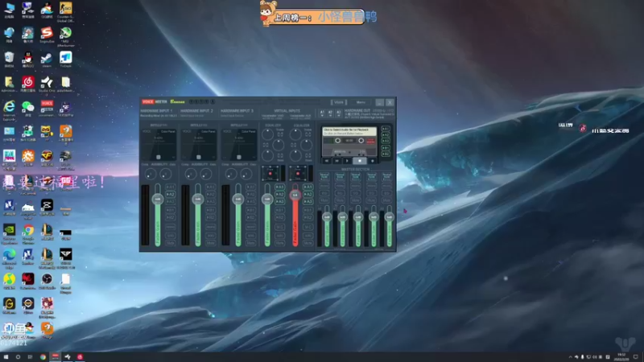The image size is (644, 362).
Task: Toggle A3 on the AUX virtual input
Action: [308, 202]
